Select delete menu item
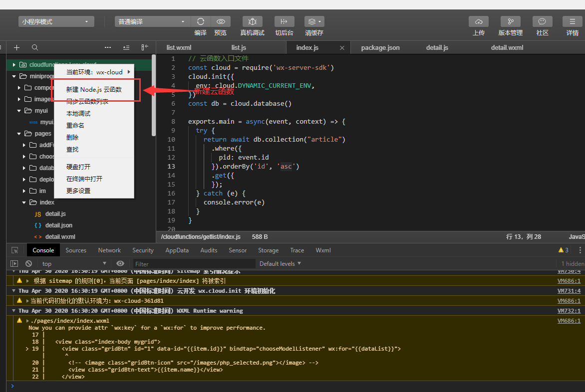585x392 pixels. [x=94, y=137]
